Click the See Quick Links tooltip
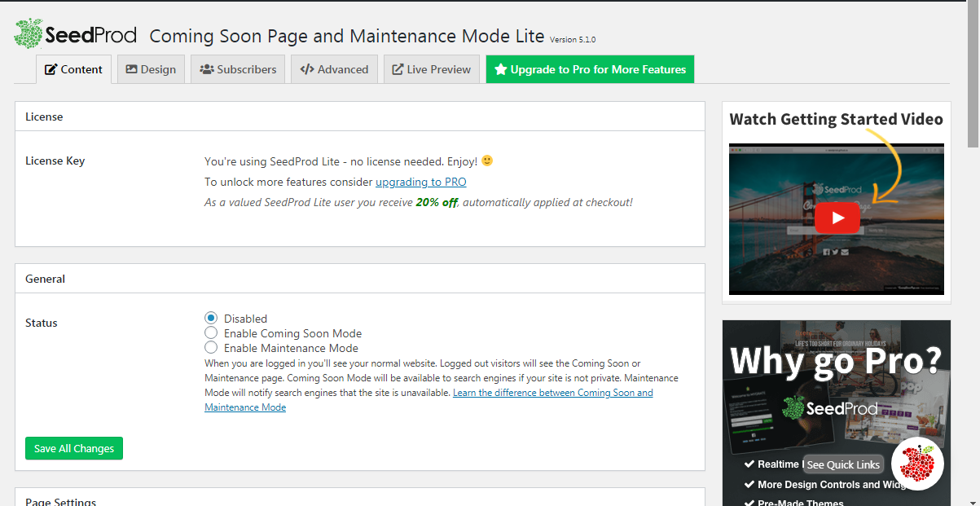The height and width of the screenshot is (506, 980). pos(843,464)
